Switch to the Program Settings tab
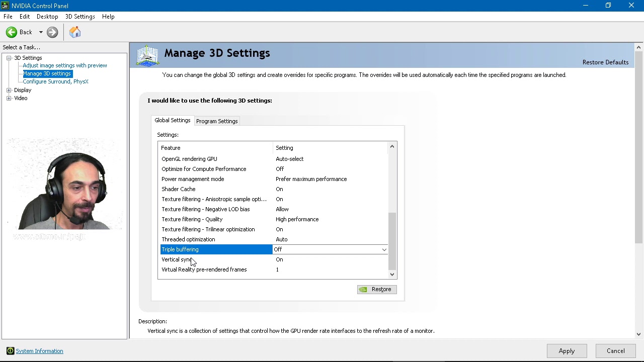644x362 pixels. [x=217, y=121]
